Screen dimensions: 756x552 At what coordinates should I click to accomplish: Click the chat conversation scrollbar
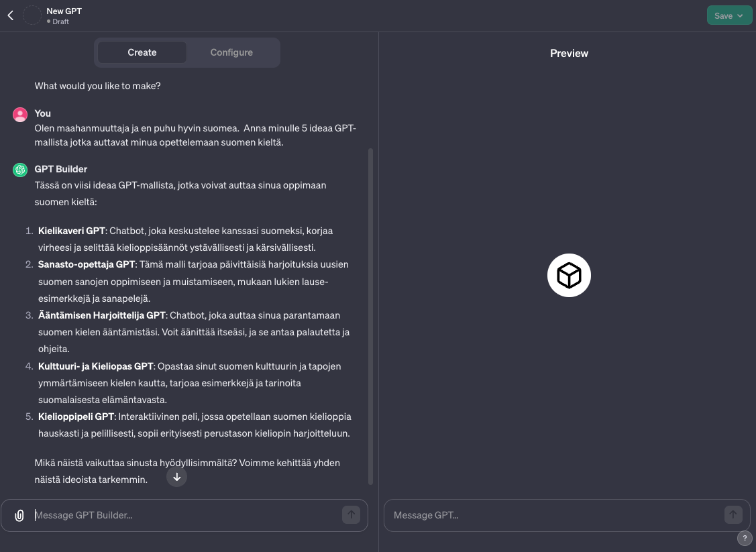click(370, 317)
